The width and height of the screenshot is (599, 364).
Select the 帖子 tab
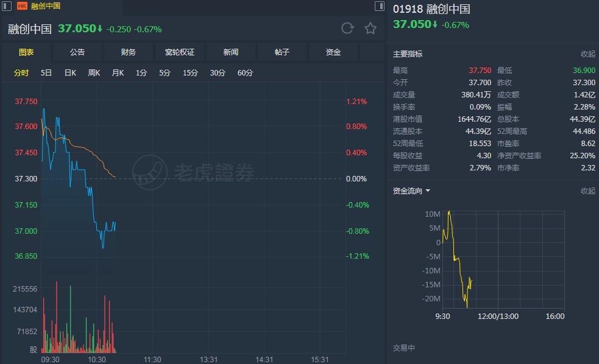pos(282,52)
